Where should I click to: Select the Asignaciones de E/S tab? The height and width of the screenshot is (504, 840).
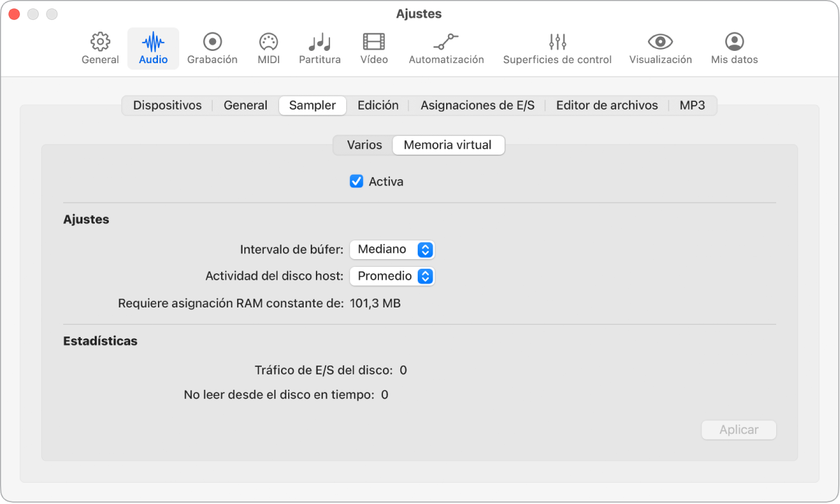(478, 106)
